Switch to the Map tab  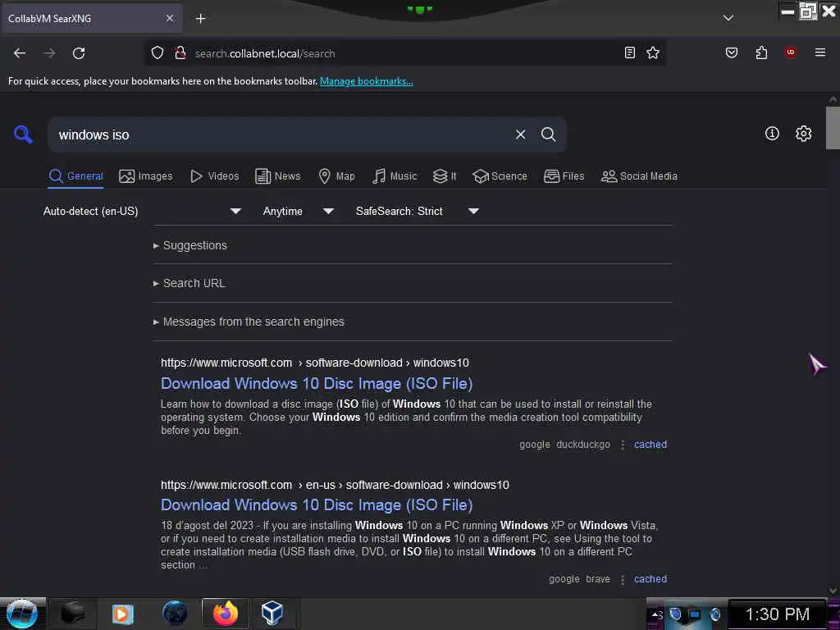336,176
